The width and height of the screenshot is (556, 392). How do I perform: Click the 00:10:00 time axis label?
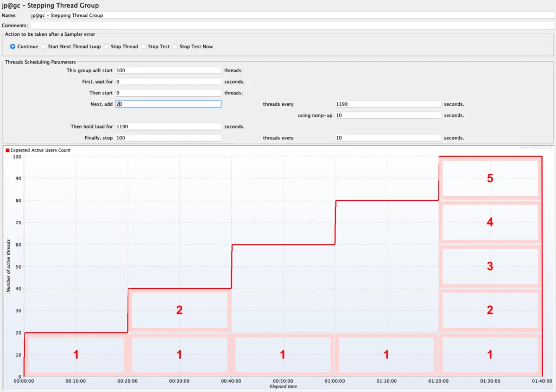click(x=75, y=381)
